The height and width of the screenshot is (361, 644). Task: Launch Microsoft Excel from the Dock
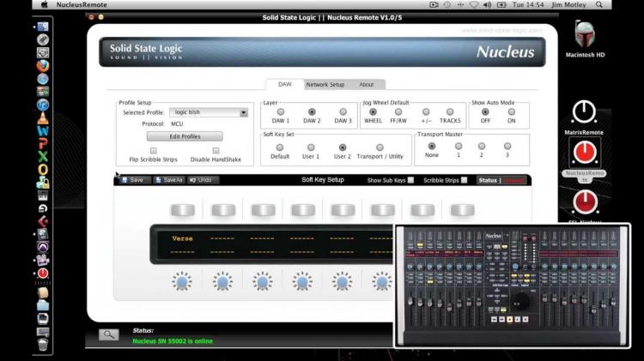pyautogui.click(x=43, y=157)
